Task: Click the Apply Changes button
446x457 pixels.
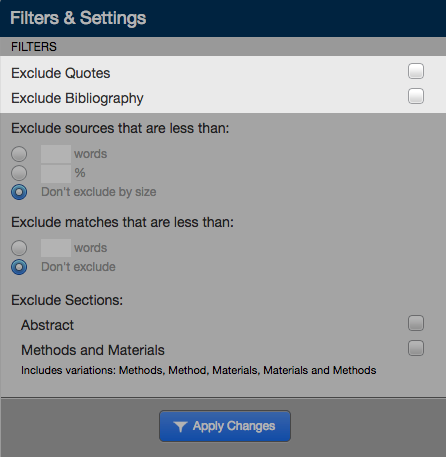Action: (225, 426)
